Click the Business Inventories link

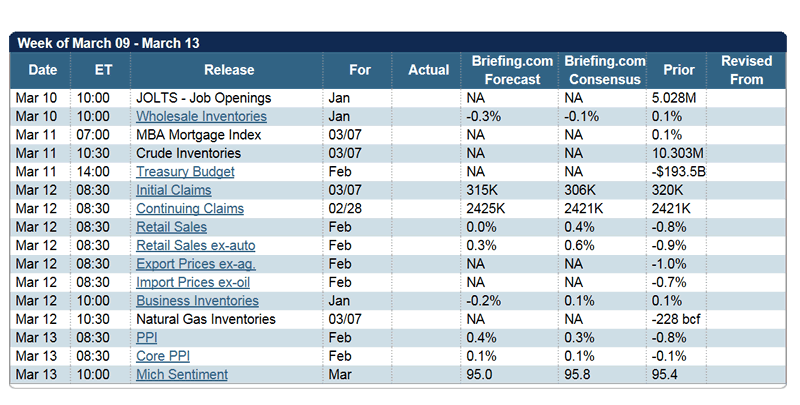tap(197, 301)
